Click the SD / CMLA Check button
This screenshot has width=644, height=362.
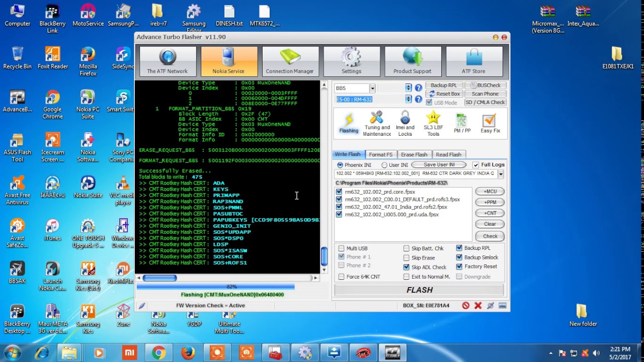[485, 103]
